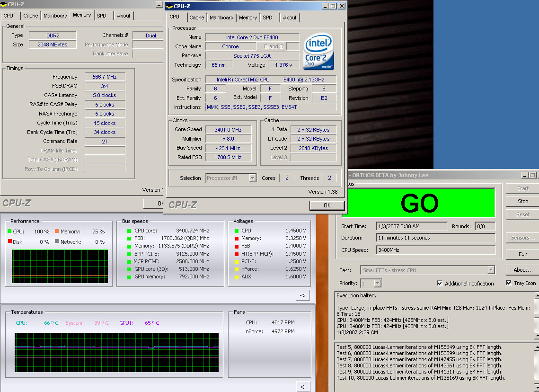
Task: Click the processor name Intel Core 2 Duo E6400
Action: click(252, 37)
